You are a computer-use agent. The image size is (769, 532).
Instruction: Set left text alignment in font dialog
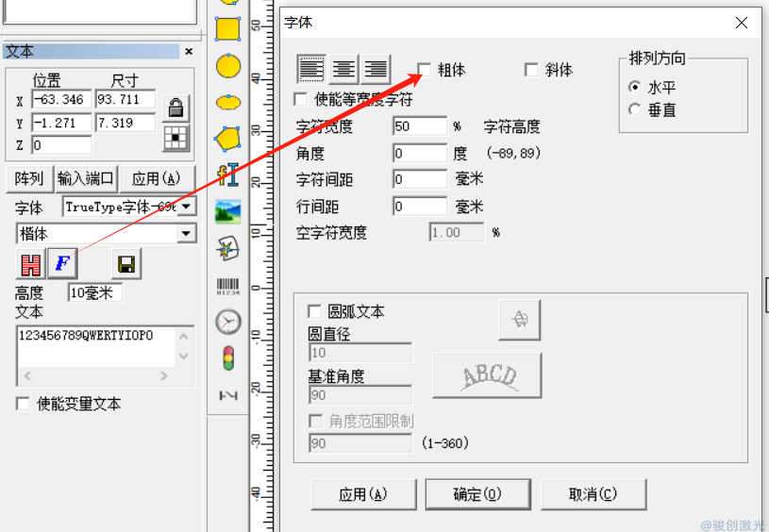(x=311, y=69)
